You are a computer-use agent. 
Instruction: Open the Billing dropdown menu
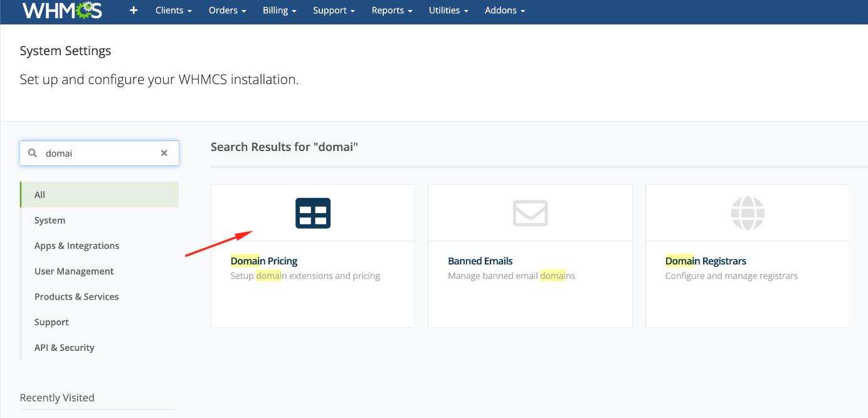[280, 11]
